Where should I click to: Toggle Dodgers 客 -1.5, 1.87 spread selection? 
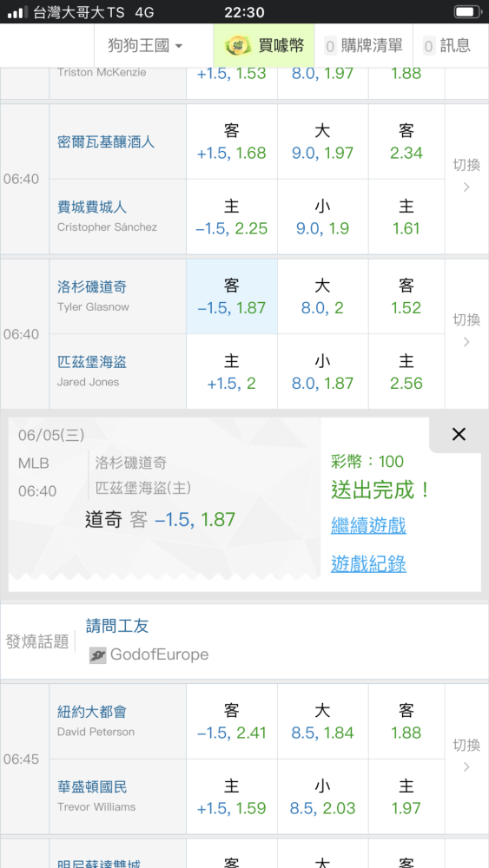pyautogui.click(x=232, y=297)
